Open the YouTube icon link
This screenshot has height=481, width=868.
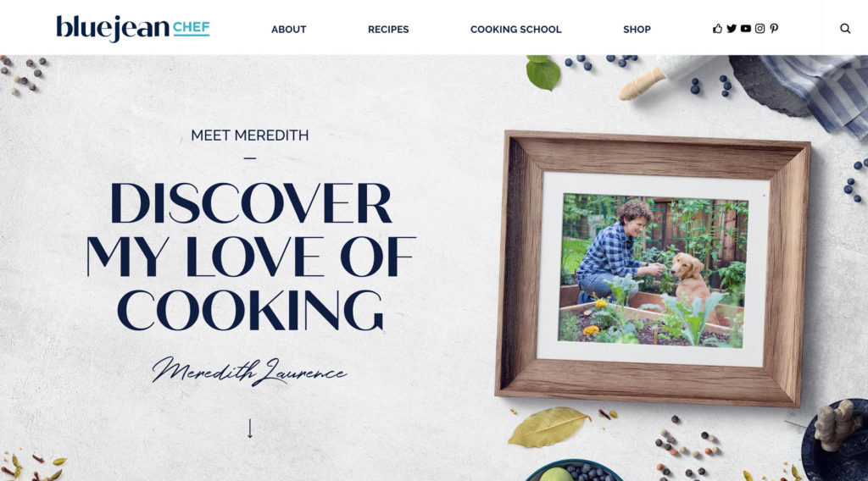coord(746,29)
